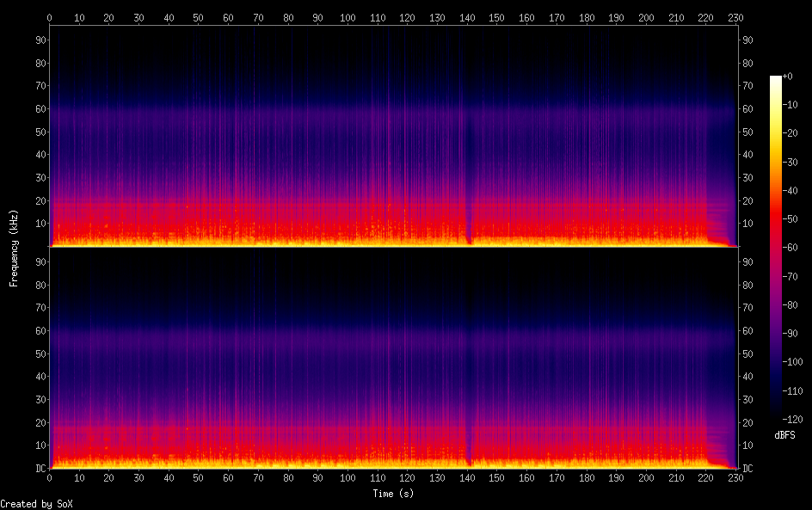Click the "DC" label left of the lower channel
Screen dimensions: 812x510
41,469
